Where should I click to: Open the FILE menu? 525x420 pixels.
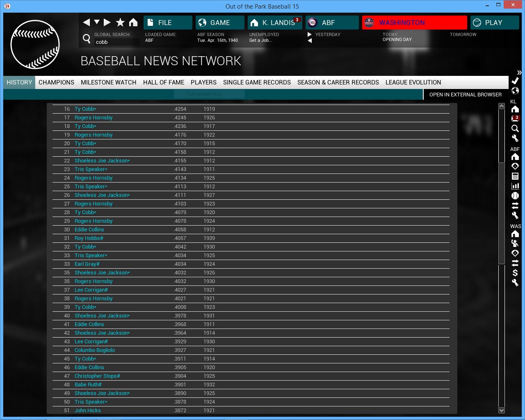168,23
